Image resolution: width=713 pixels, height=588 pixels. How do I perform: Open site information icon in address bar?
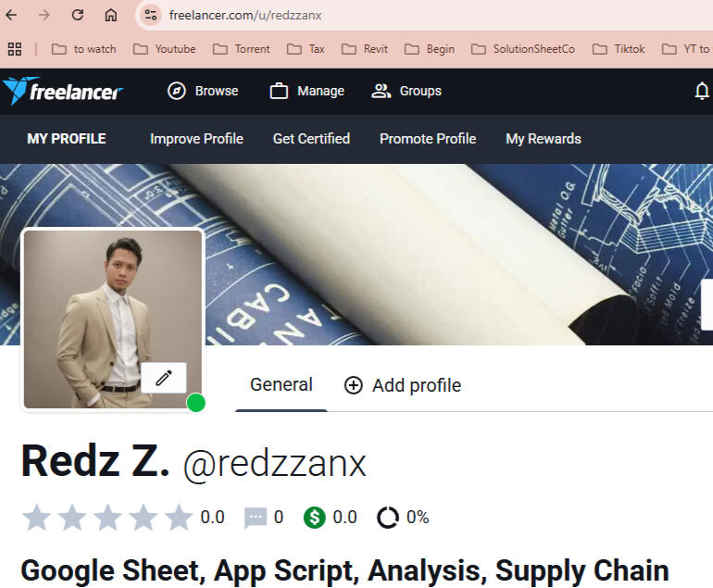[151, 15]
